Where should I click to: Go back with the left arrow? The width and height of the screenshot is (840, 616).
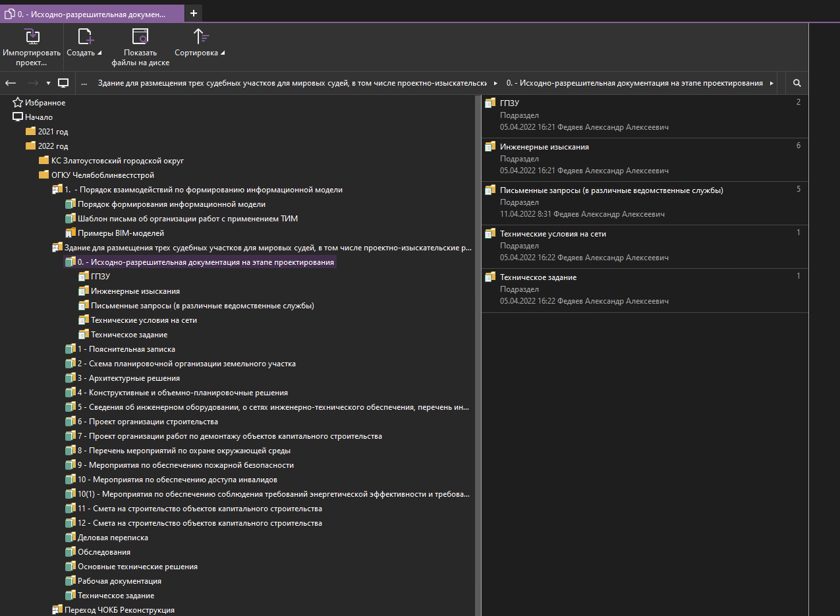(11, 83)
